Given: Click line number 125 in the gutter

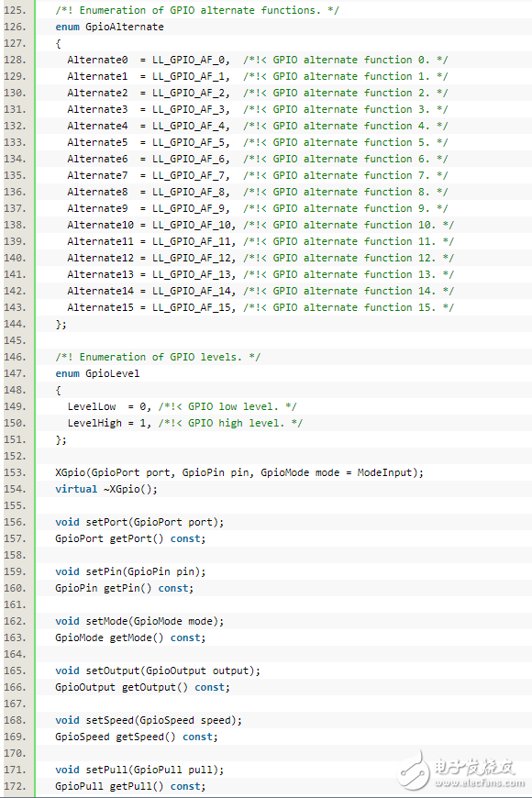Looking at the screenshot, I should coord(15,10).
